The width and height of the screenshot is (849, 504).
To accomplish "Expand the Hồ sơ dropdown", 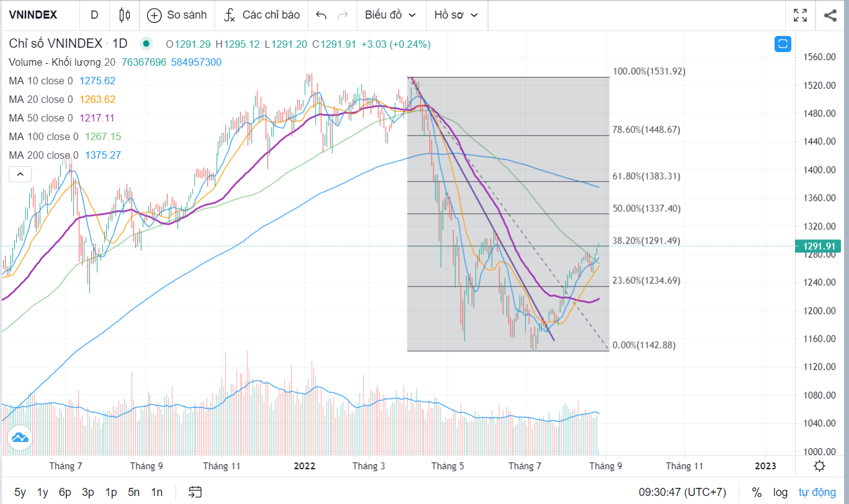I will click(x=456, y=15).
